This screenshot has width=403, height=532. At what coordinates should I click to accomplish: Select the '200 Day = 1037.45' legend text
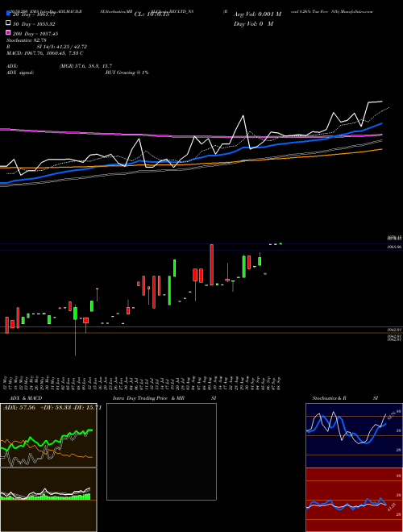point(35,34)
